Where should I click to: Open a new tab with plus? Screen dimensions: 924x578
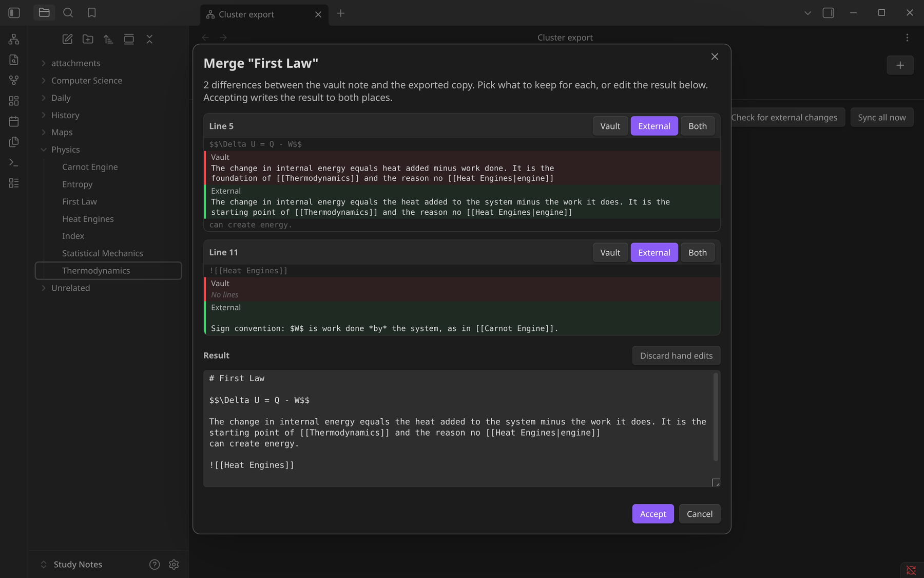tap(340, 13)
